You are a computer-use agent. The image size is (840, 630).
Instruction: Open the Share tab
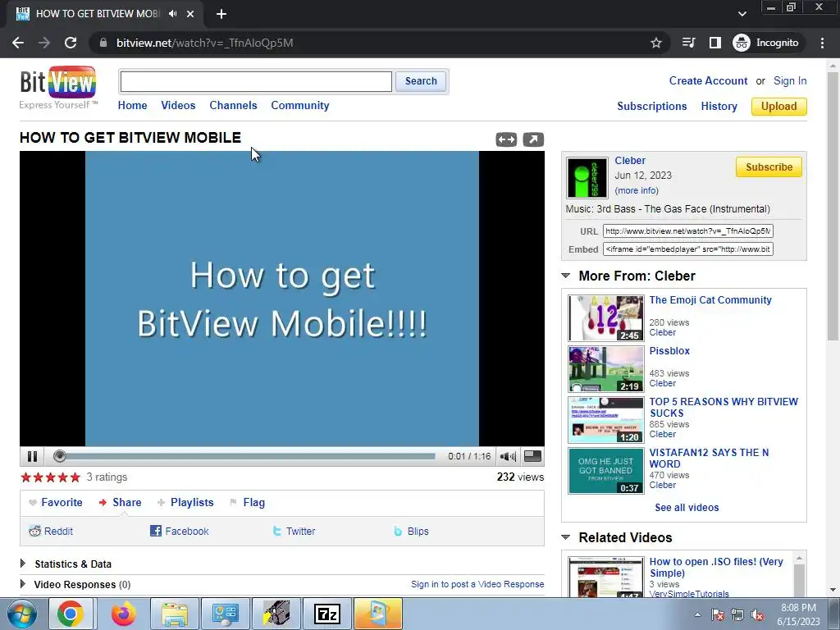coord(121,503)
